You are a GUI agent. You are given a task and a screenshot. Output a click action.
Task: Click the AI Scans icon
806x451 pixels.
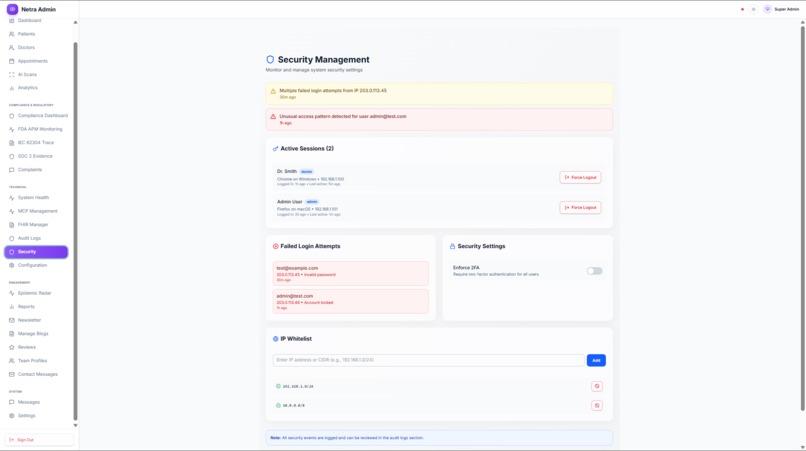pyautogui.click(x=11, y=75)
